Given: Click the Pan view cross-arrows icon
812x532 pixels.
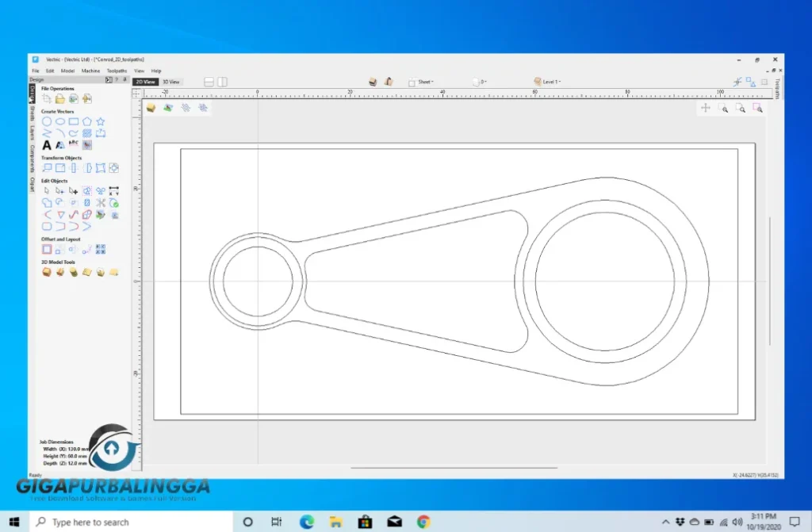Looking at the screenshot, I should [x=705, y=108].
